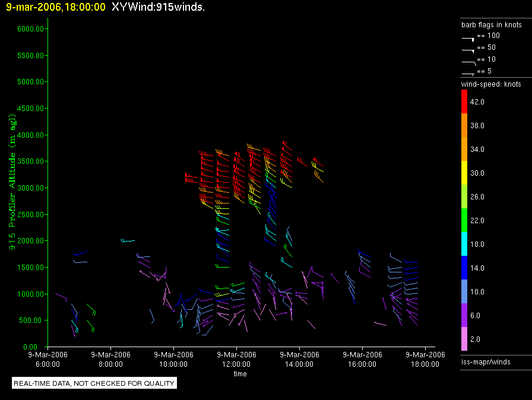The image size is (532, 400).
Task: Click the 18:00:00 time axis label
Action: 425,364
